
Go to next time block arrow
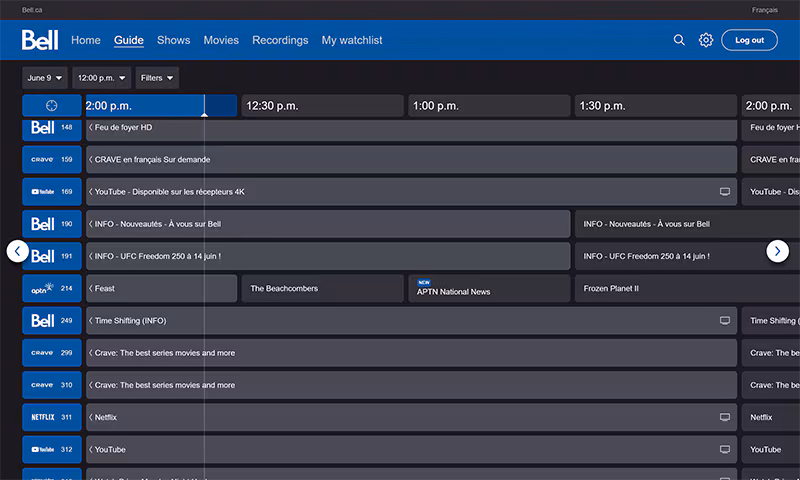pos(777,251)
